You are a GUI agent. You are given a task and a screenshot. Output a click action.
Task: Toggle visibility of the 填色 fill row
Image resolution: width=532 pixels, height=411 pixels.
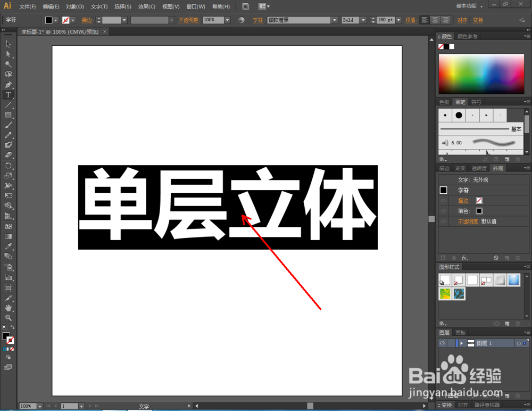(443, 211)
